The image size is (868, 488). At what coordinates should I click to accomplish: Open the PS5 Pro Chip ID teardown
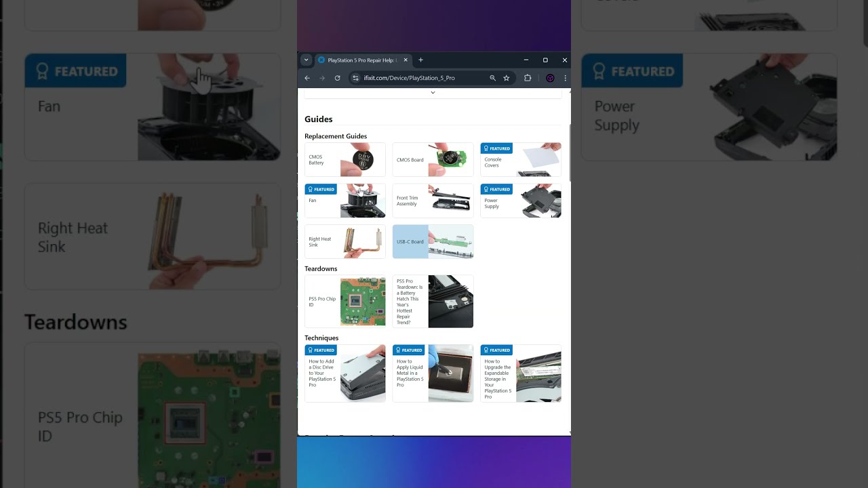tap(344, 302)
